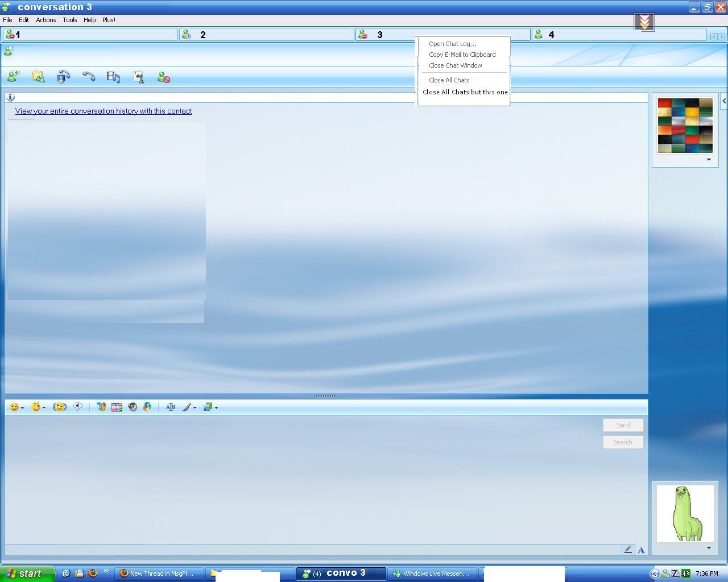This screenshot has height=582, width=728.
Task: Click the invite contact to conversation icon
Action: [x=13, y=77]
